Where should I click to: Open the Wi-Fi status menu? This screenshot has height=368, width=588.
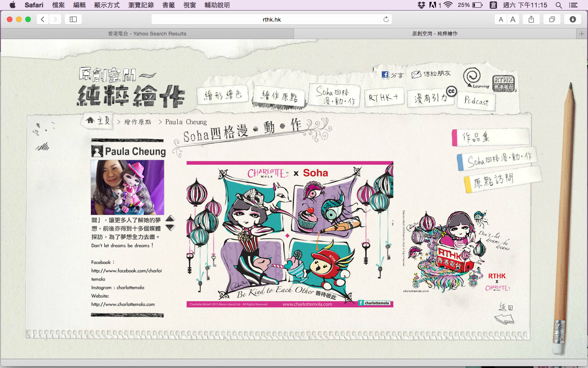pos(448,5)
